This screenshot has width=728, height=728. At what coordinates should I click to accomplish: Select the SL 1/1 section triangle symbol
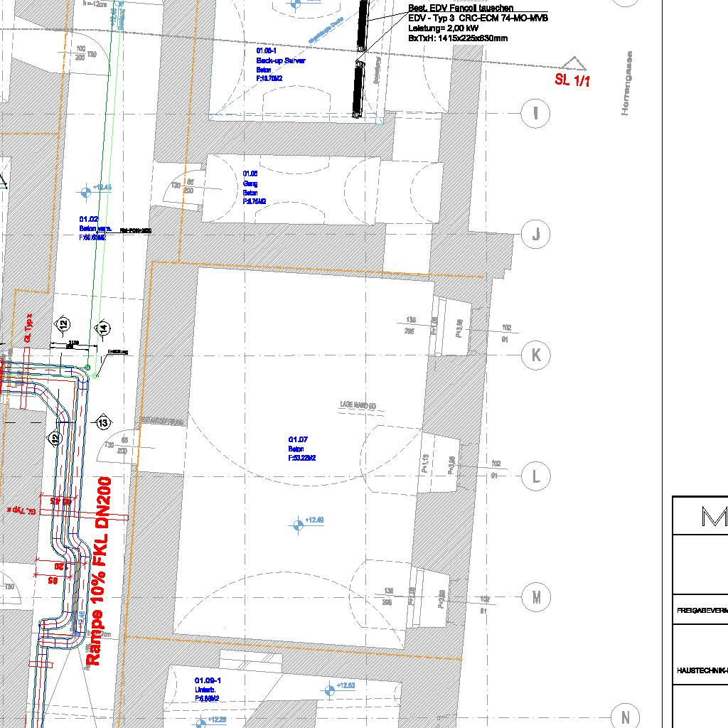click(572, 65)
